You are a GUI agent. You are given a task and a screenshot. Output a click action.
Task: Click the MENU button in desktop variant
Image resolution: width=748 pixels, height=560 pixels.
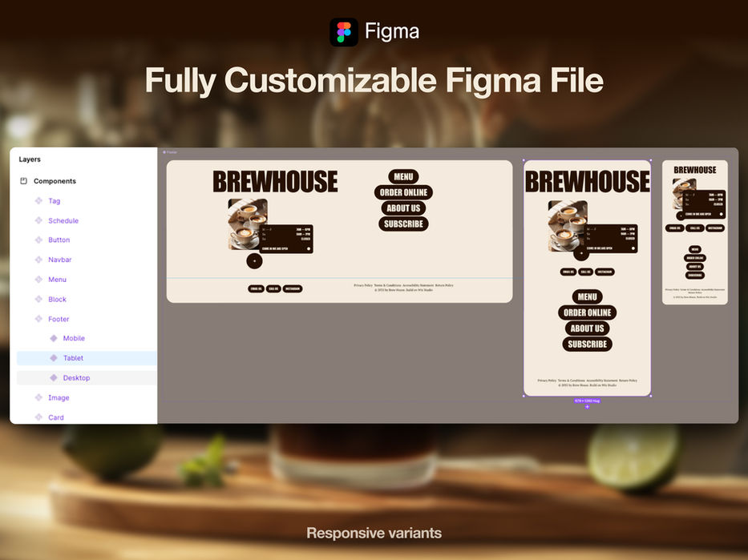pos(403,176)
